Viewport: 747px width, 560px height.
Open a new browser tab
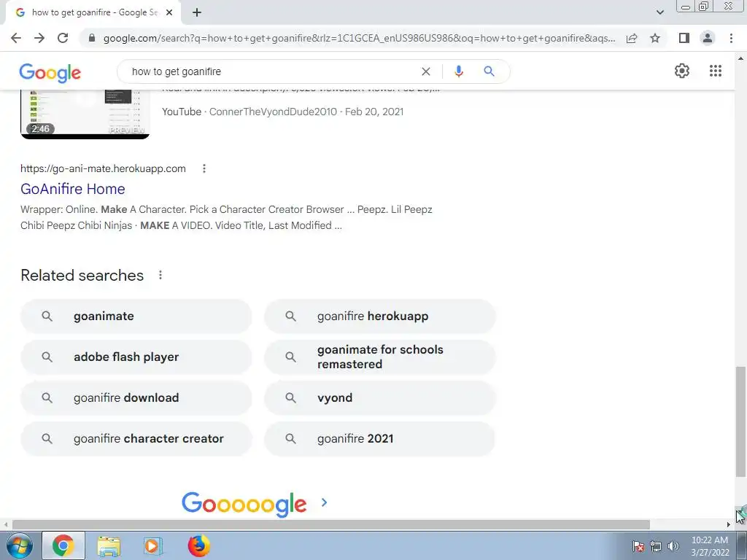[x=197, y=13]
